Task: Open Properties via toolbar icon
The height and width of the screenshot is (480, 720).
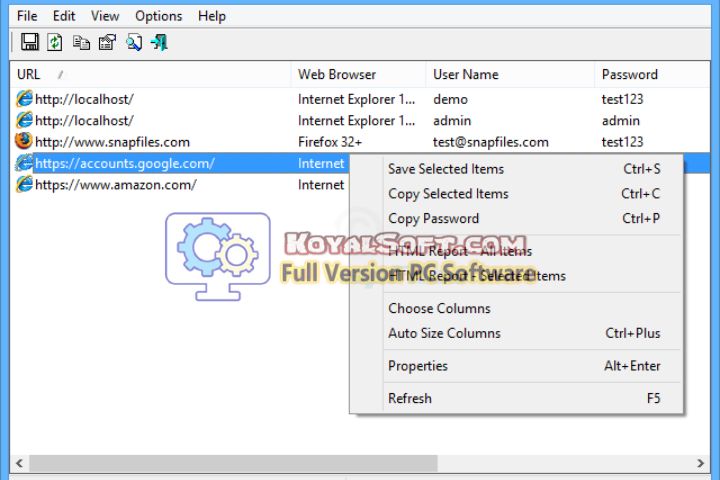Action: point(107,43)
